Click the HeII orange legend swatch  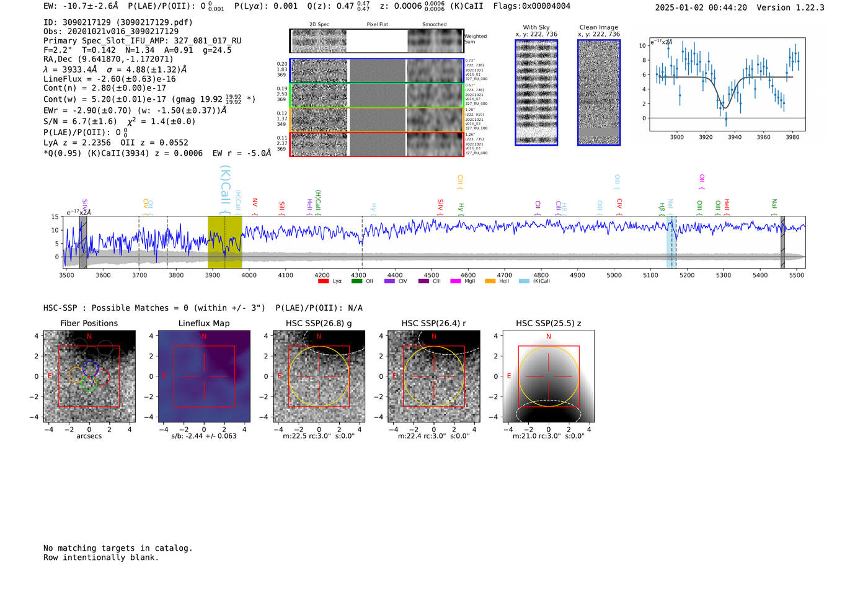(x=490, y=281)
